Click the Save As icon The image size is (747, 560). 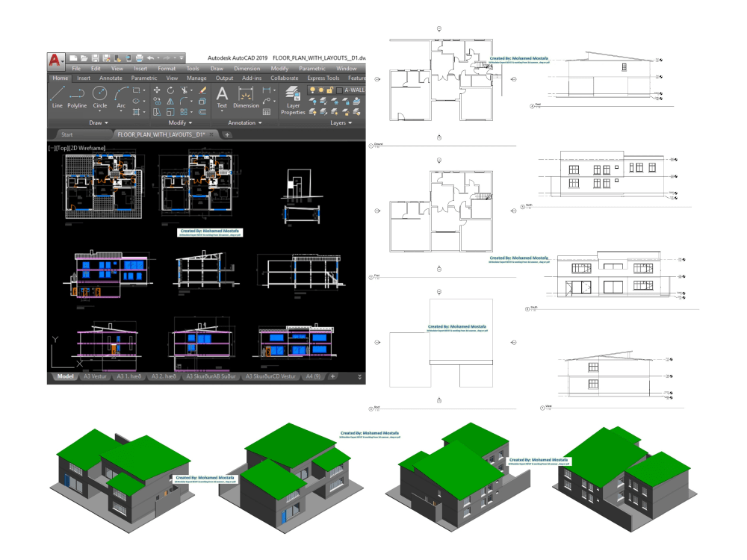[x=106, y=58]
